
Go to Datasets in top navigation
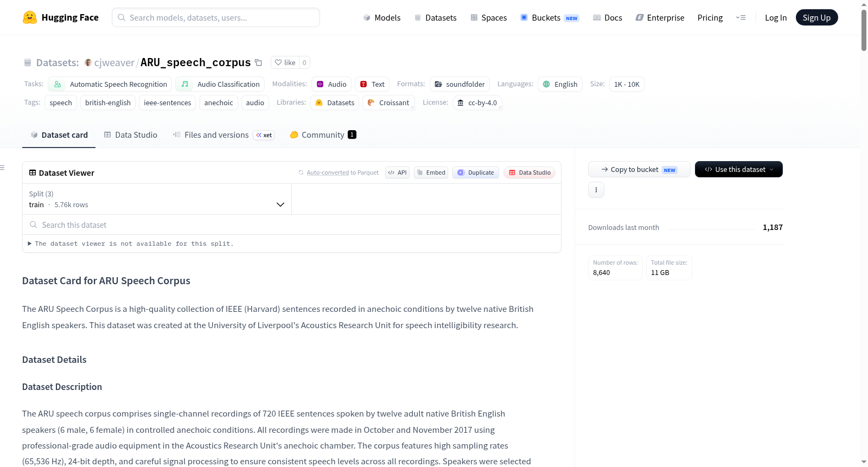435,17
